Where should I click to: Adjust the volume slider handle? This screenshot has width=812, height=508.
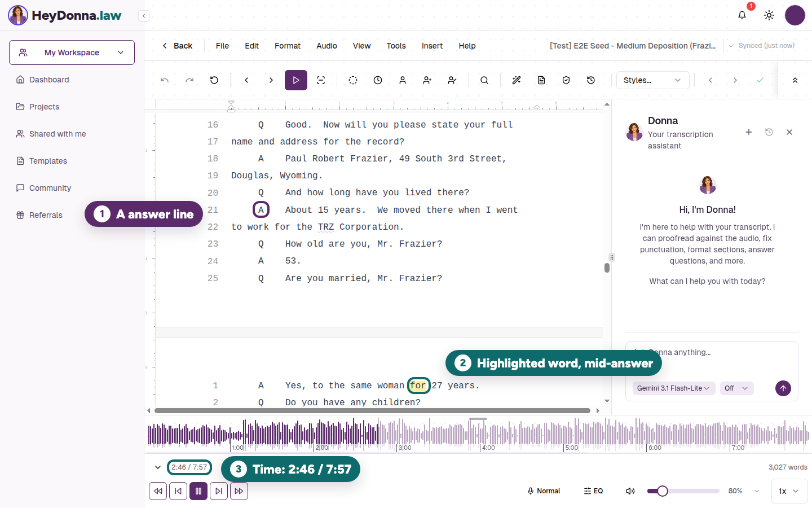tap(663, 491)
